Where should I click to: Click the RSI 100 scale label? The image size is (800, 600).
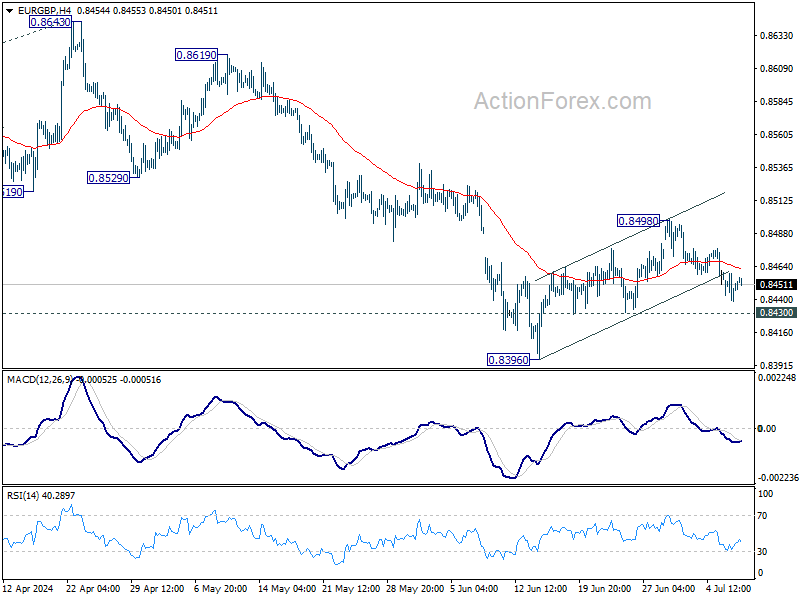click(765, 494)
